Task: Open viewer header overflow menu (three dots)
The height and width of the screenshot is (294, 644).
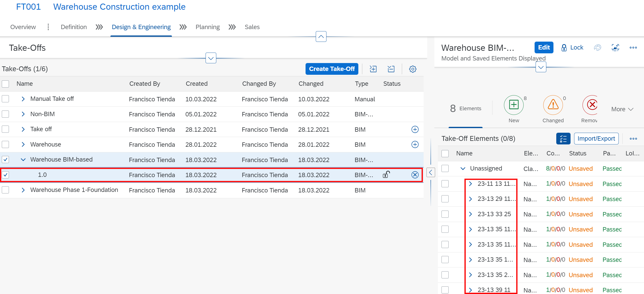Action: (633, 47)
